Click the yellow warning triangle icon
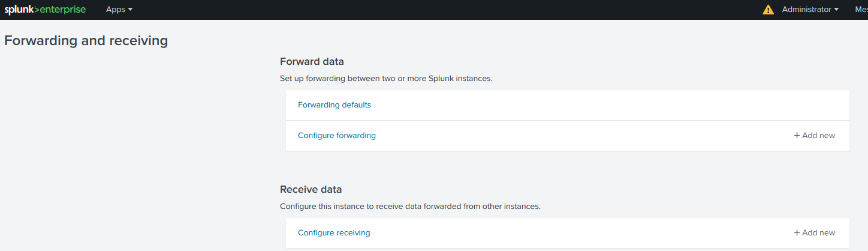This screenshot has width=868, height=251. click(768, 10)
